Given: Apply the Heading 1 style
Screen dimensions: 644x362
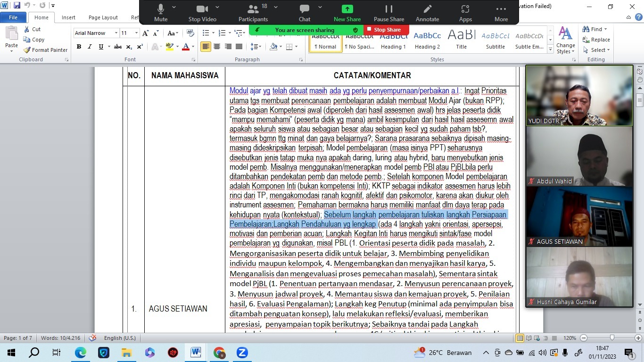Looking at the screenshot, I should coord(394,41).
